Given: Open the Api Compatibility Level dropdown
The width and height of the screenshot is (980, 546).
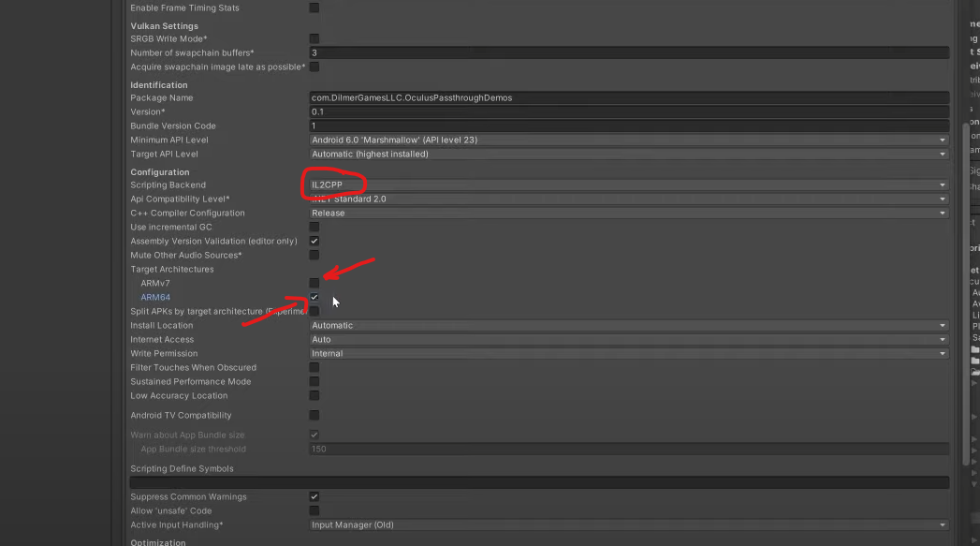Looking at the screenshot, I should (627, 199).
